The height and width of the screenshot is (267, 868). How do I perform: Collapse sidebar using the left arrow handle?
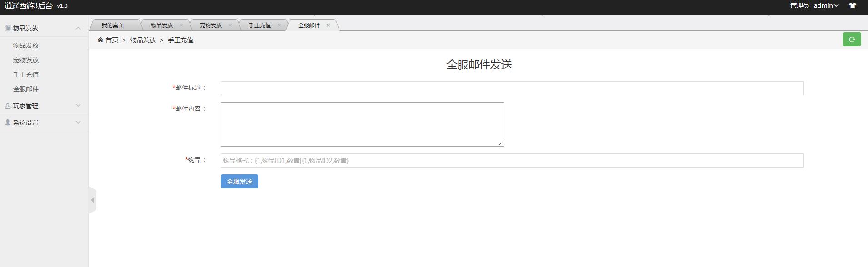92,200
